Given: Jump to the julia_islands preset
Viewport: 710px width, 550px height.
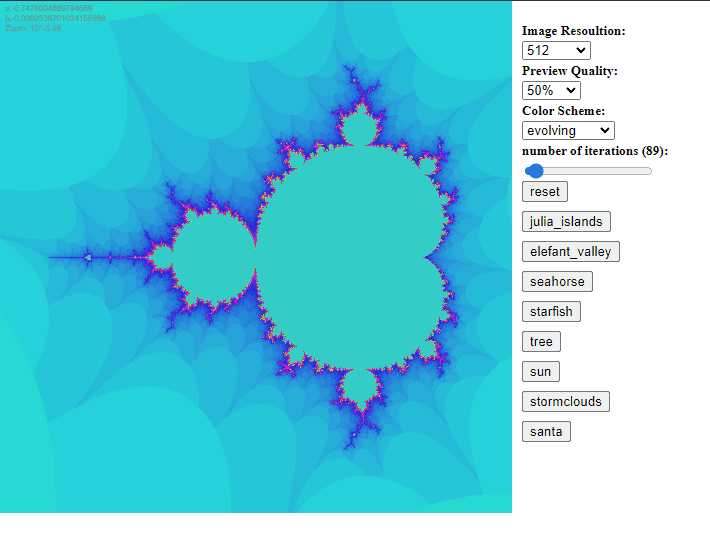Looking at the screenshot, I should pyautogui.click(x=566, y=222).
